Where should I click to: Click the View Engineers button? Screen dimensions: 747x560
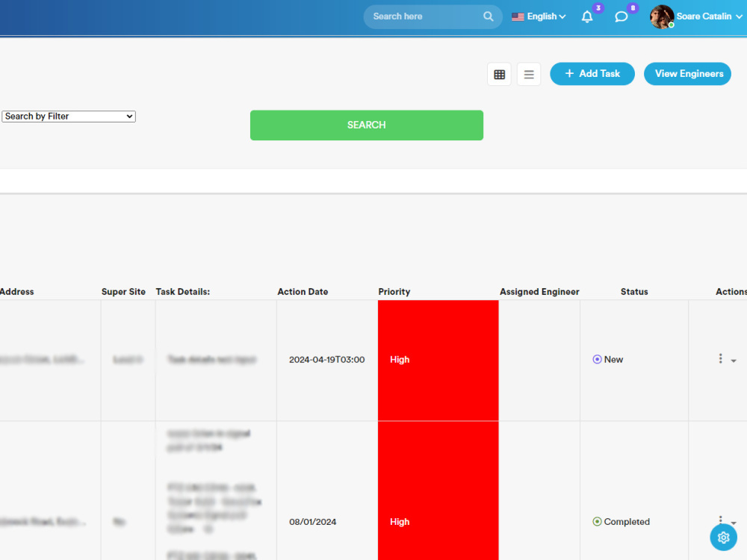(x=687, y=74)
